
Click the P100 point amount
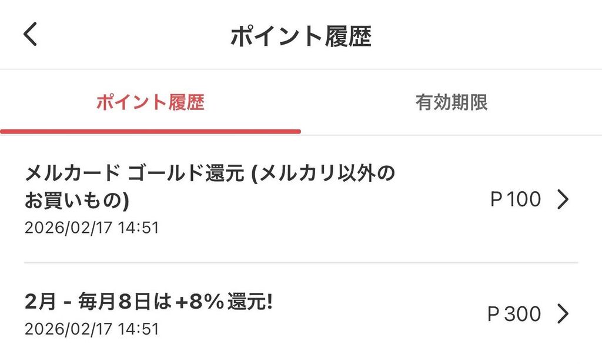tap(515, 200)
